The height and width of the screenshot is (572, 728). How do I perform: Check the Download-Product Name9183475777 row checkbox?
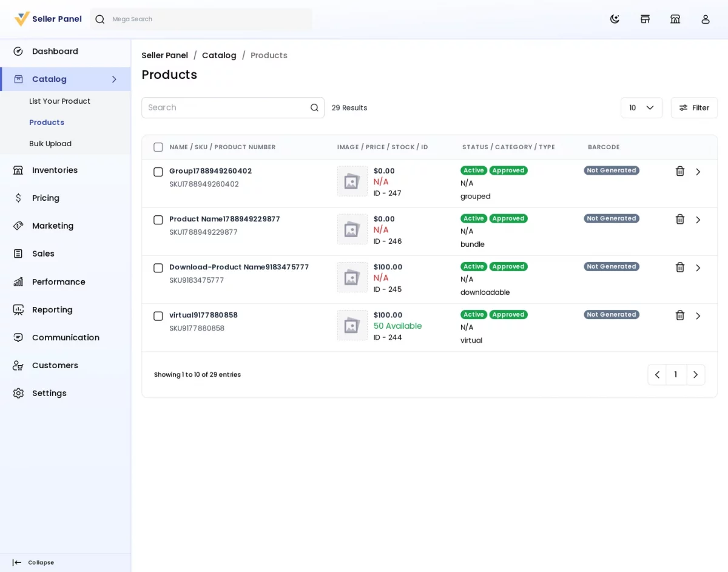[x=158, y=268]
